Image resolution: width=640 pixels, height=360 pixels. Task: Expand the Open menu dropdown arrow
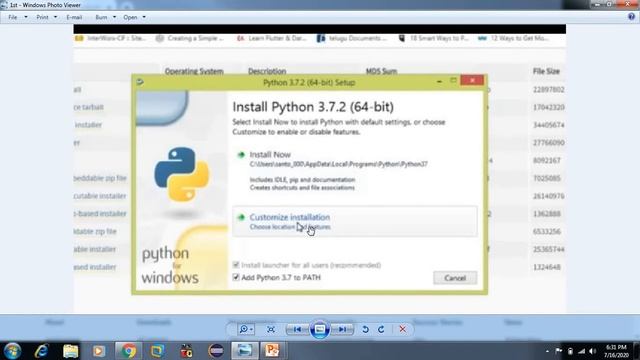(x=144, y=18)
